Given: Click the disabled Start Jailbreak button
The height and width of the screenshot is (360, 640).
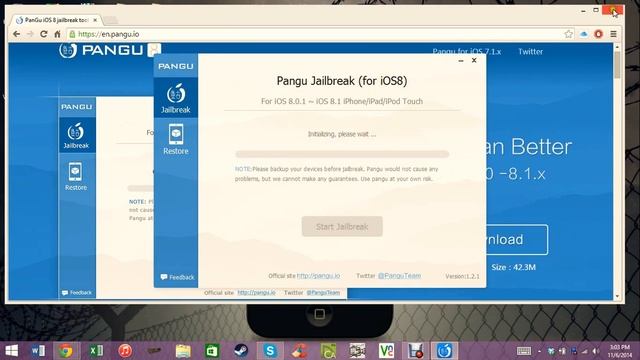Looking at the screenshot, I should 342,227.
